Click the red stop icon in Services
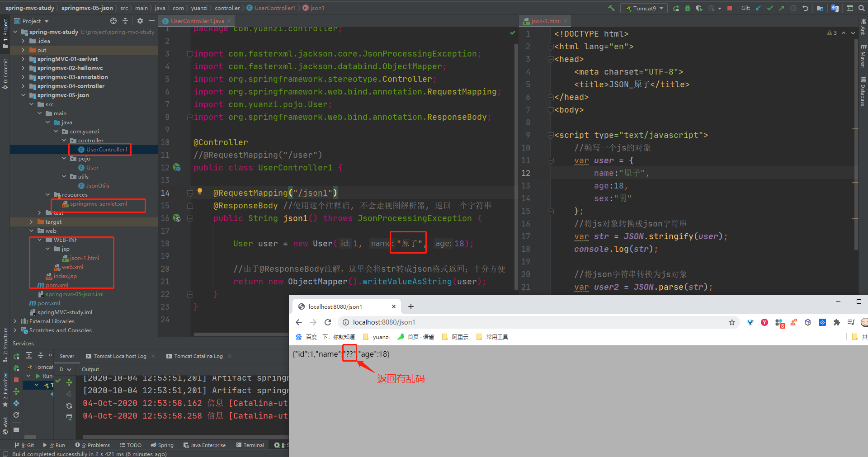Viewport: 868px width, 457px height. 16,380
